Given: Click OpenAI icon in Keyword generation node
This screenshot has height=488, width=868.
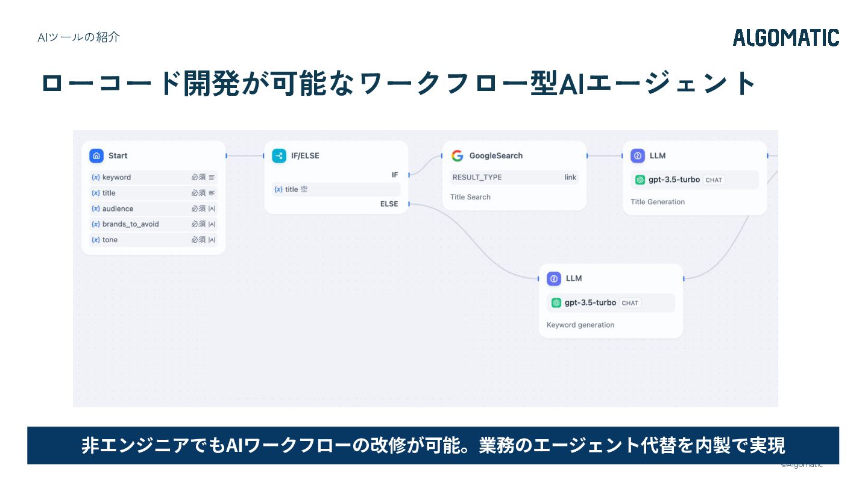Looking at the screenshot, I should (556, 302).
